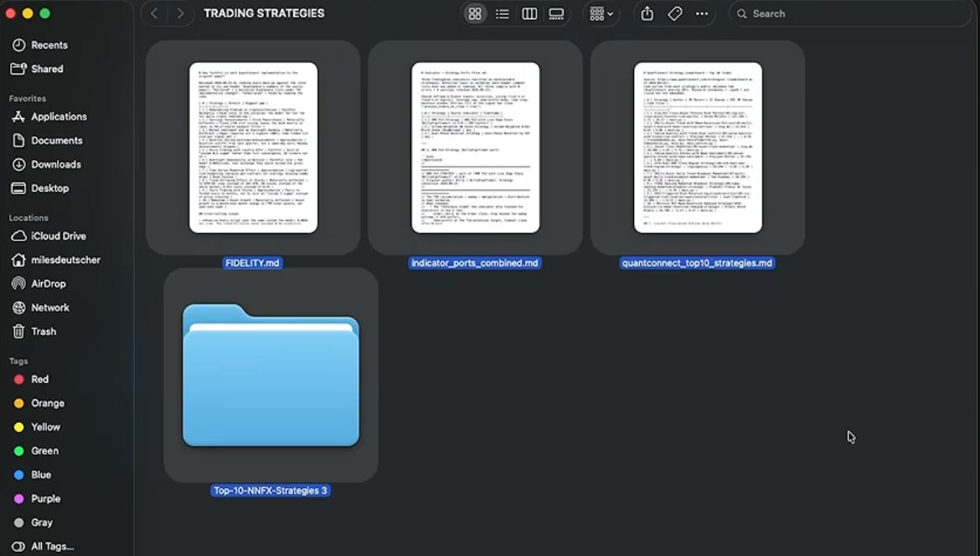Switch to column view

(529, 13)
